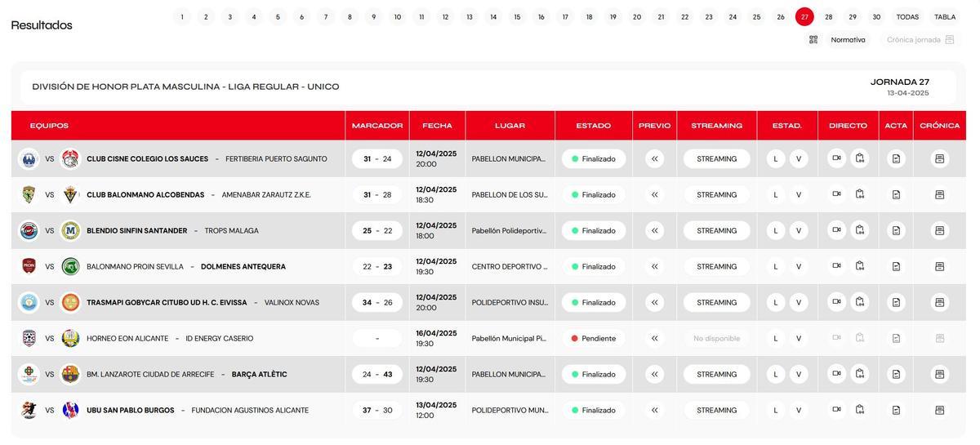The height and width of the screenshot is (445, 980).
Task: Open acta for Club Balonmano Alcobendas match
Action: click(896, 194)
